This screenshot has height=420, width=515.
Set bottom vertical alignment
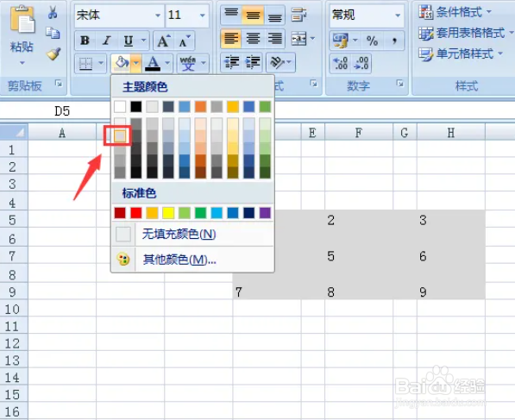pyautogui.click(x=274, y=16)
